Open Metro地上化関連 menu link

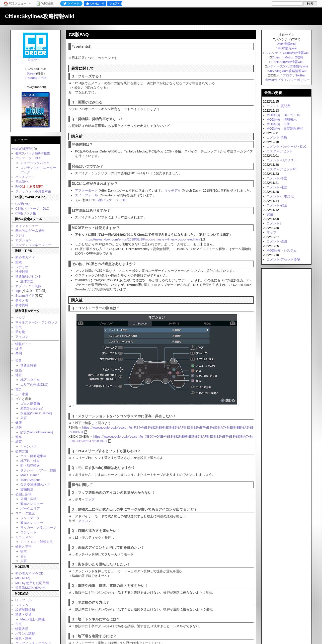pos(33,619)
